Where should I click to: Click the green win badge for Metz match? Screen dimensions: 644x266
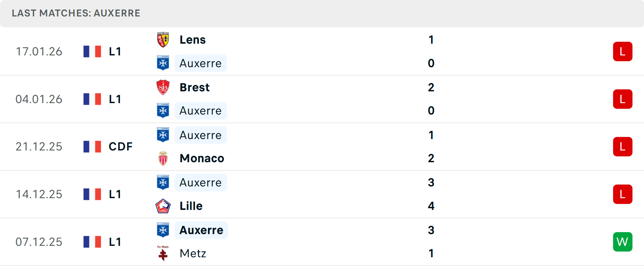pos(623,242)
